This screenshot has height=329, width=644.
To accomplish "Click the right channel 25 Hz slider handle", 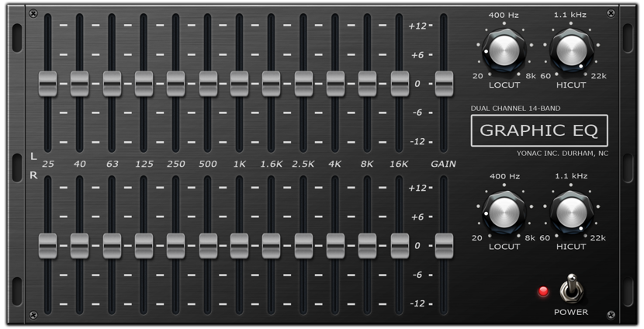I will tap(48, 245).
